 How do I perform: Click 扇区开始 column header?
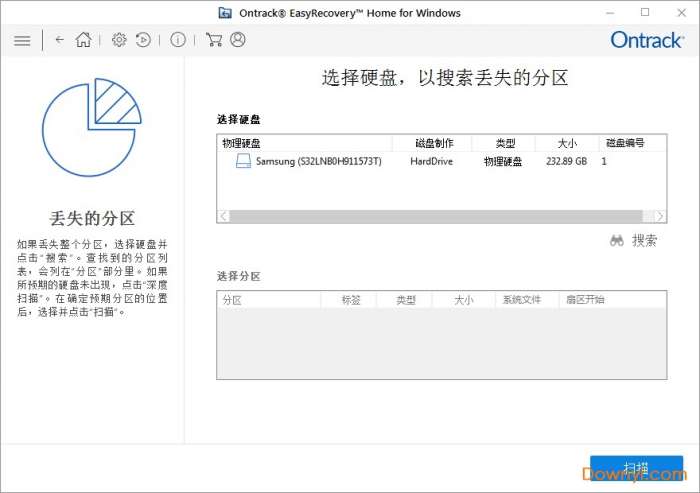pyautogui.click(x=585, y=299)
